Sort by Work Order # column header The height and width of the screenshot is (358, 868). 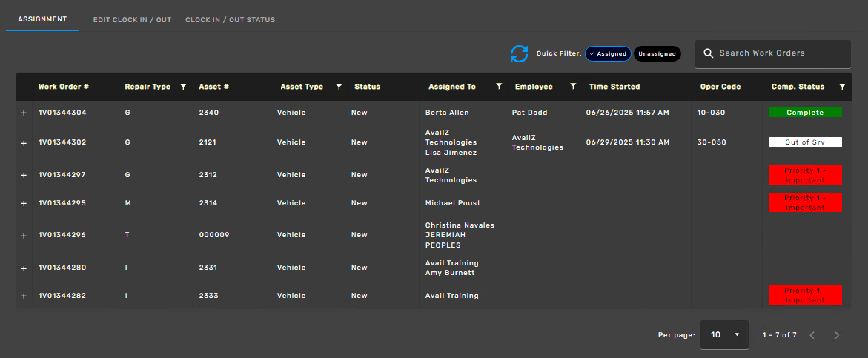(64, 87)
